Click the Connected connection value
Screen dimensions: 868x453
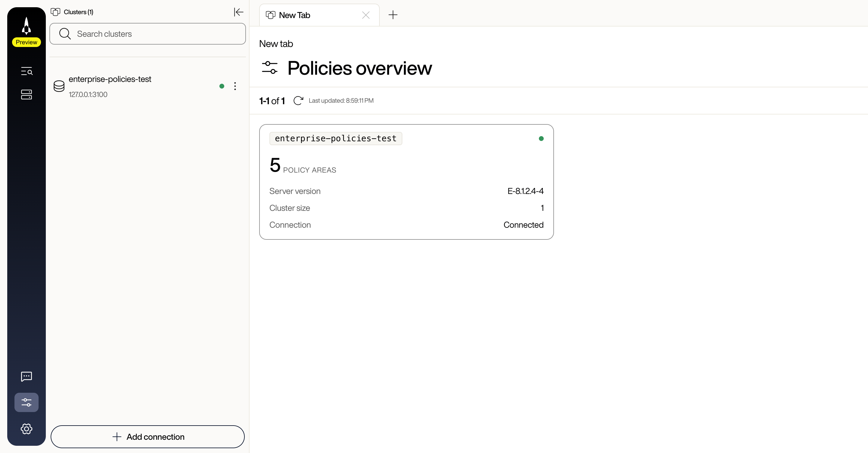pyautogui.click(x=523, y=225)
